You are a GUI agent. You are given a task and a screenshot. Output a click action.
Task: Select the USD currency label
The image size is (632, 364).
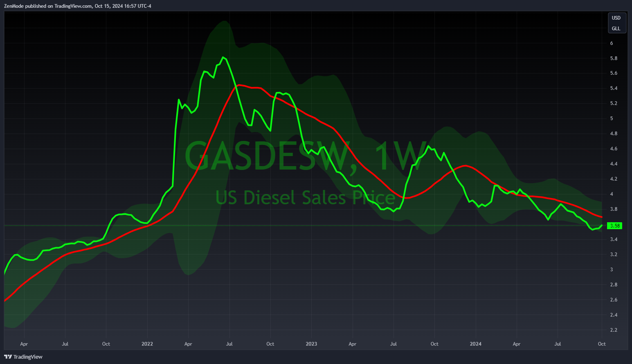(616, 18)
